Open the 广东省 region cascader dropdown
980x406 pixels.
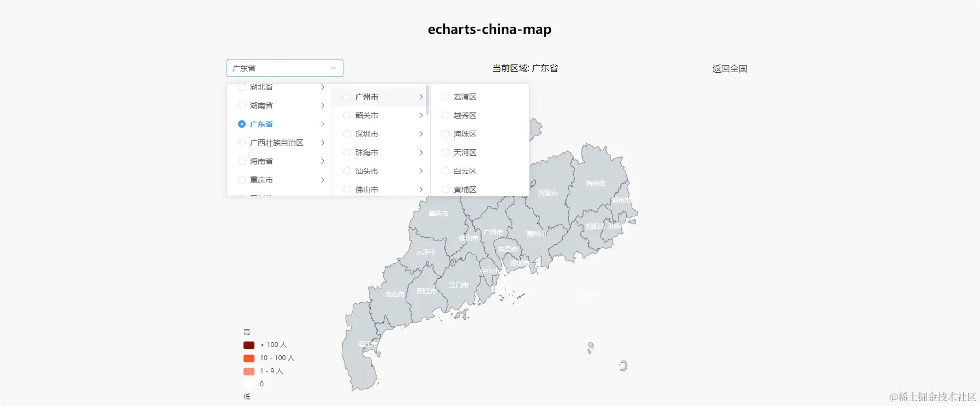284,68
